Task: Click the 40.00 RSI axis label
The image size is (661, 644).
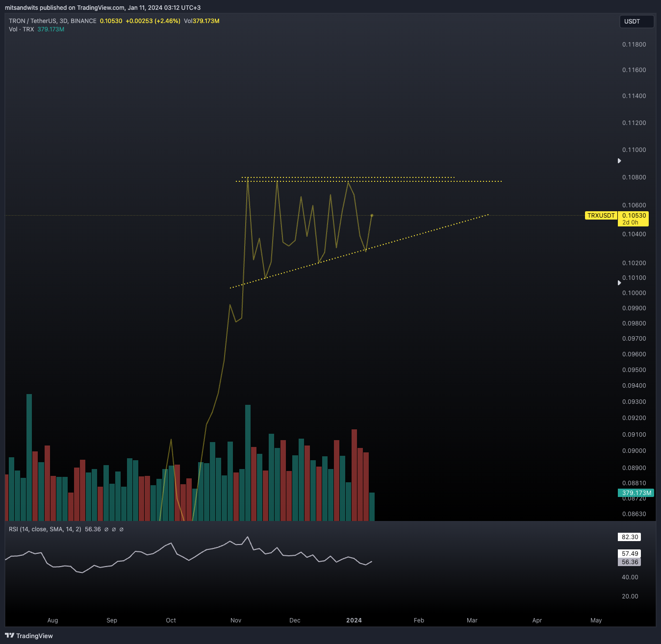Action: click(x=630, y=577)
